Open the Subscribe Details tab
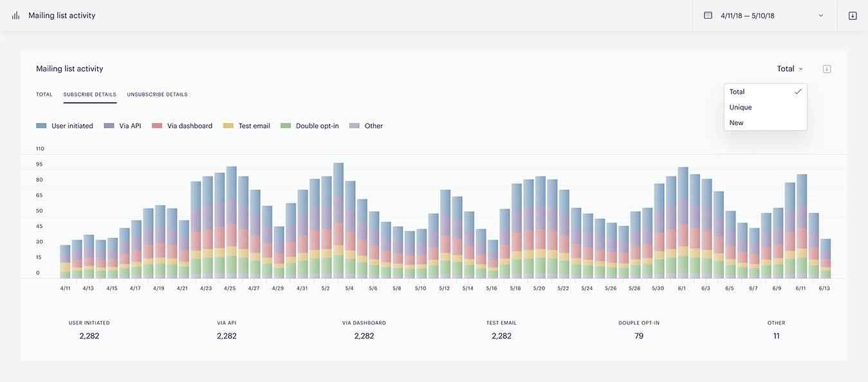The image size is (868, 382). (x=89, y=95)
